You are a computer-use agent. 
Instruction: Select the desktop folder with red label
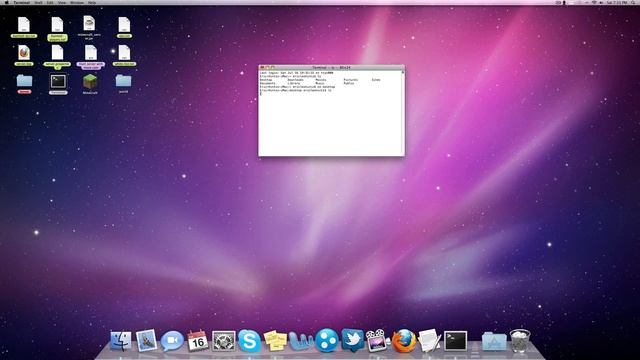tap(24, 84)
